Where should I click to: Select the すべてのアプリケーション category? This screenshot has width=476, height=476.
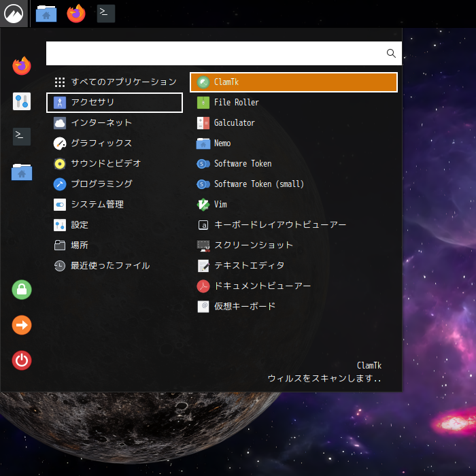114,82
